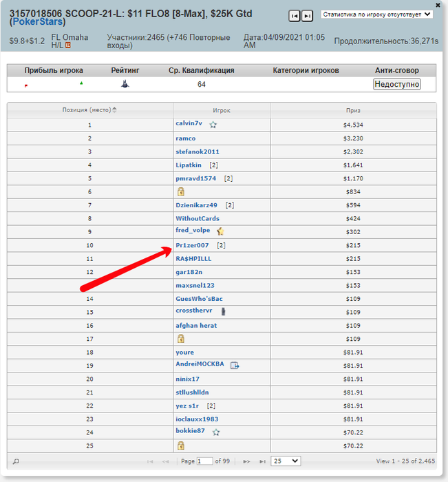Click the dark icon next to crossthervr
Image resolution: width=448 pixels, height=482 pixels.
[224, 311]
